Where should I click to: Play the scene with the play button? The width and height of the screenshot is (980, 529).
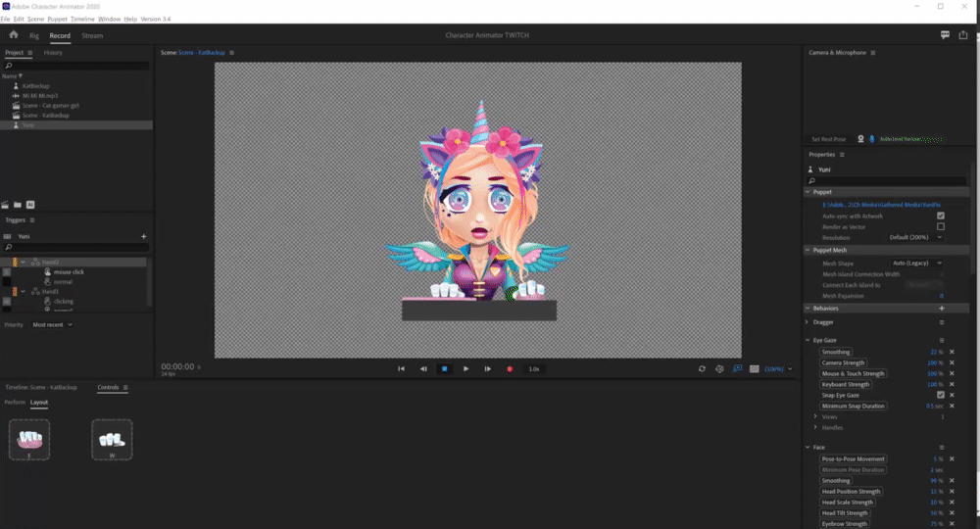point(465,369)
